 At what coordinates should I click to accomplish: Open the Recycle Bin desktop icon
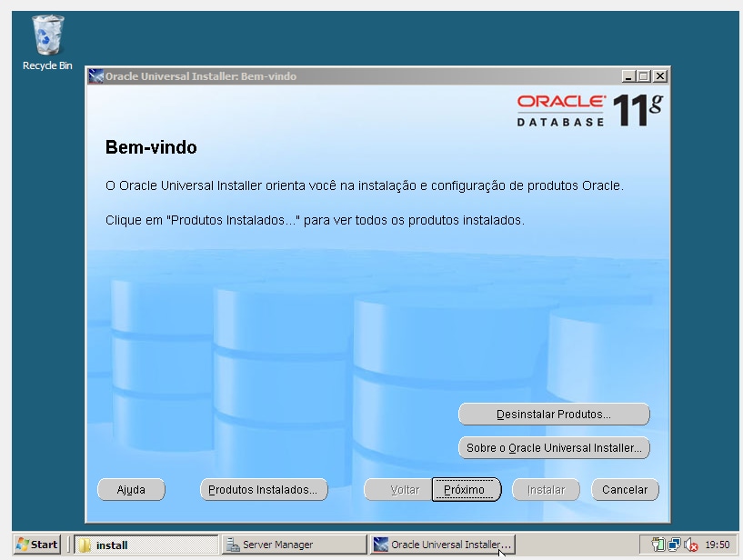click(47, 43)
